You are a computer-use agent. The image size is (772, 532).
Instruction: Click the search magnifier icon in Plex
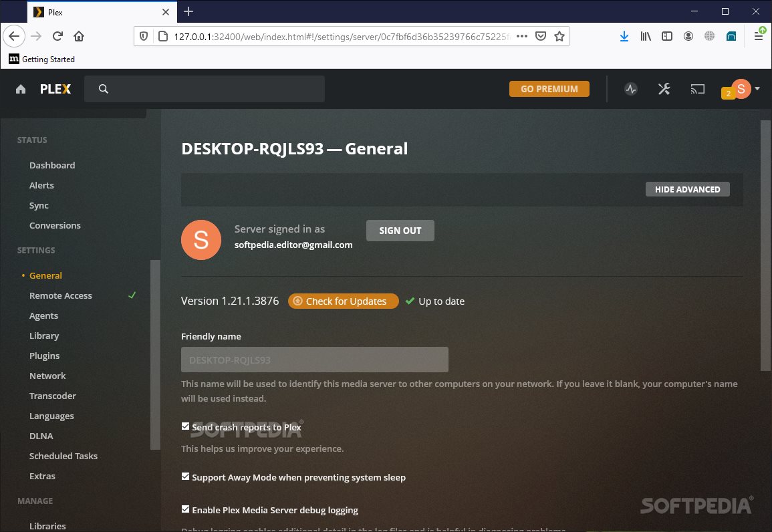[104, 89]
